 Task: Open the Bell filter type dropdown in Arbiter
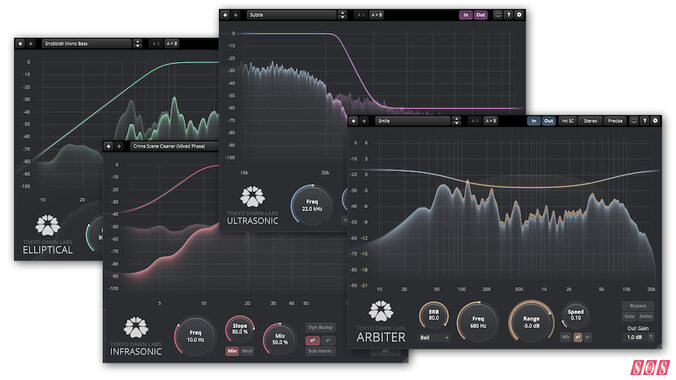tap(434, 337)
